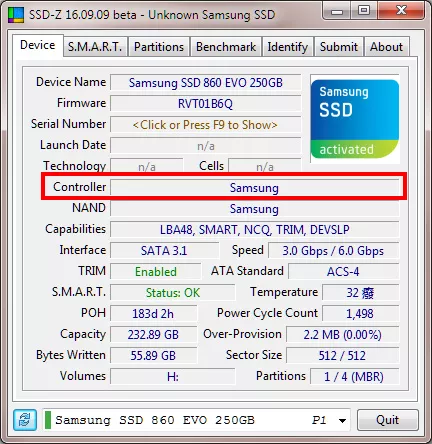This screenshot has width=432, height=444.
Task: Click the Volumes value H:
Action: click(x=173, y=377)
